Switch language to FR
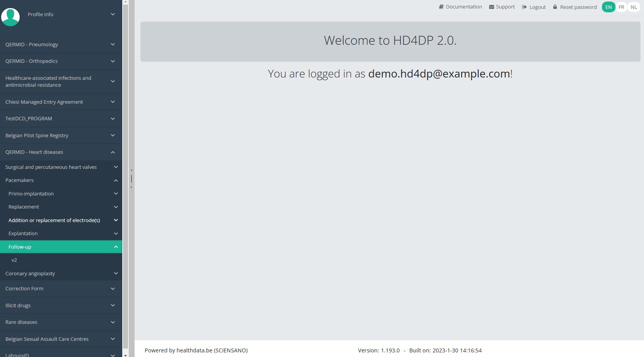644x357 pixels. (621, 7)
